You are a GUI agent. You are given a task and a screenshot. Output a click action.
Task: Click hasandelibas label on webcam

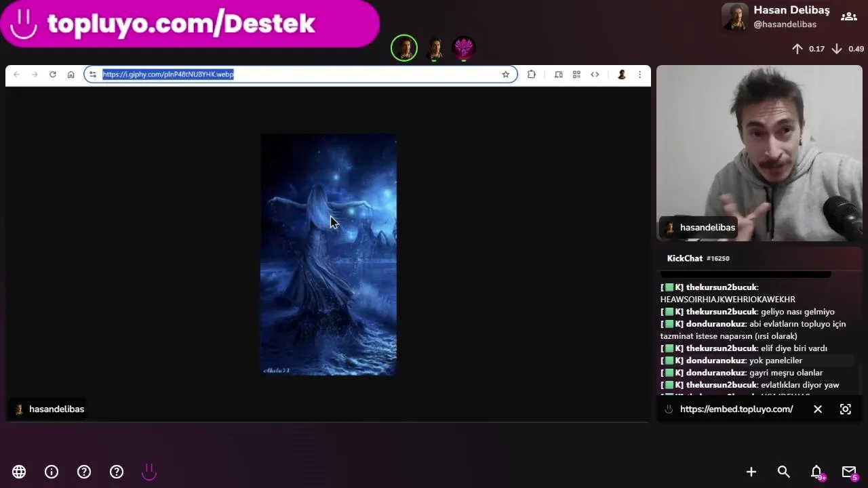click(x=700, y=228)
